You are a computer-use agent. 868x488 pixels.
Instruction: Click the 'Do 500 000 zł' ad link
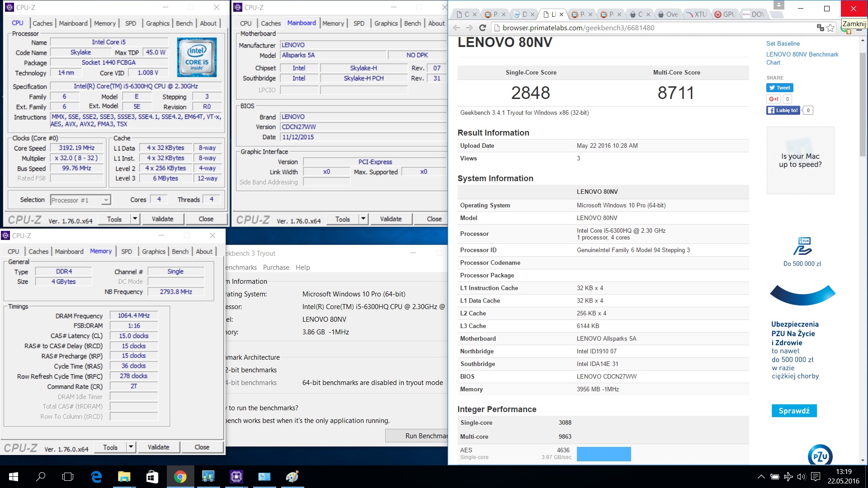click(802, 264)
